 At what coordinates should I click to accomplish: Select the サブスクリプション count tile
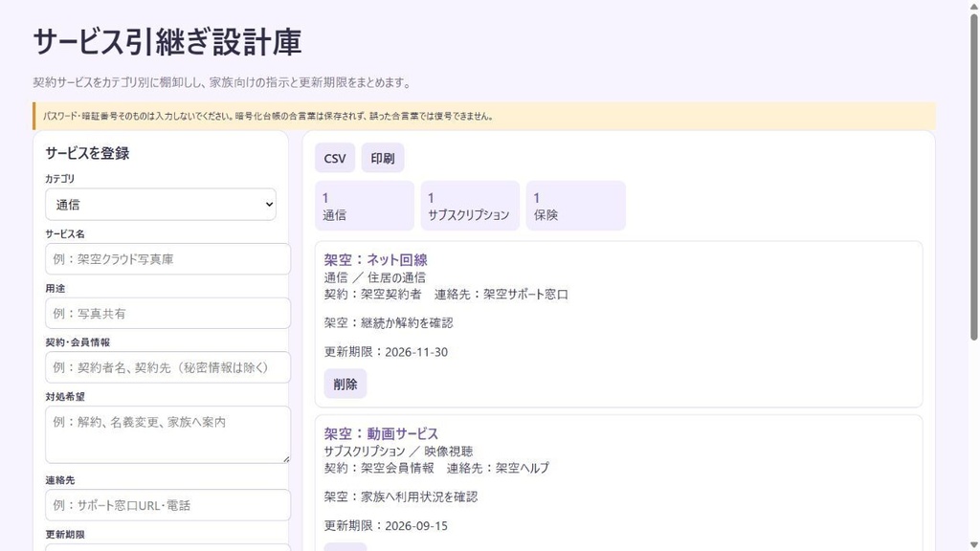click(x=470, y=206)
